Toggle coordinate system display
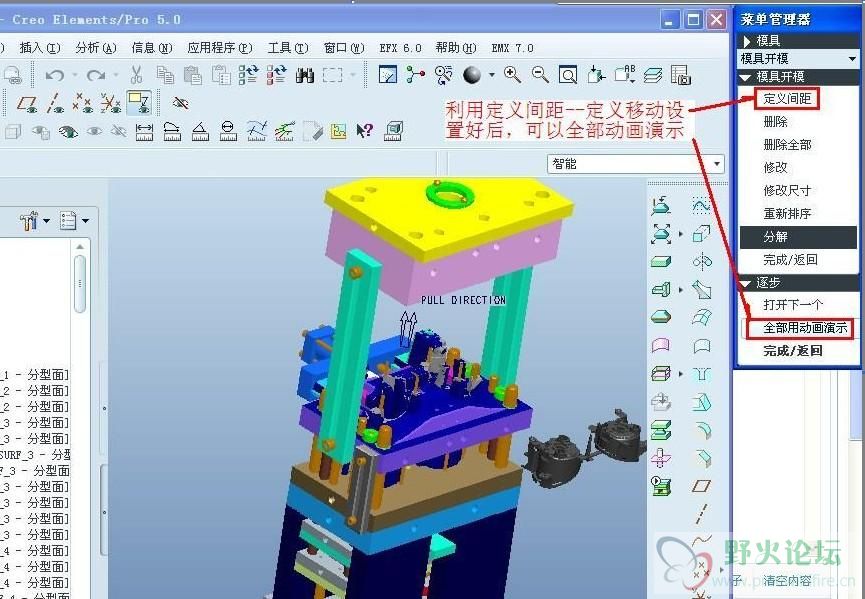This screenshot has height=599, width=865. pyautogui.click(x=110, y=103)
